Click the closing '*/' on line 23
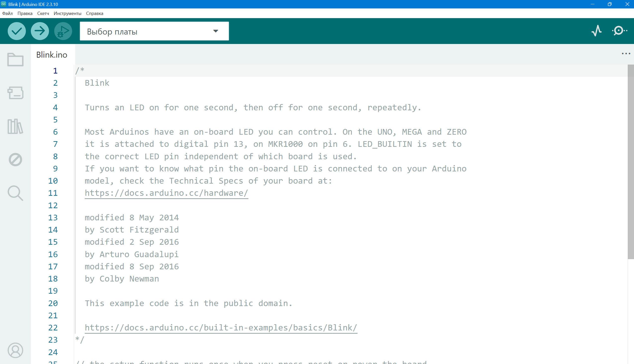This screenshot has width=634, height=364. [x=80, y=340]
